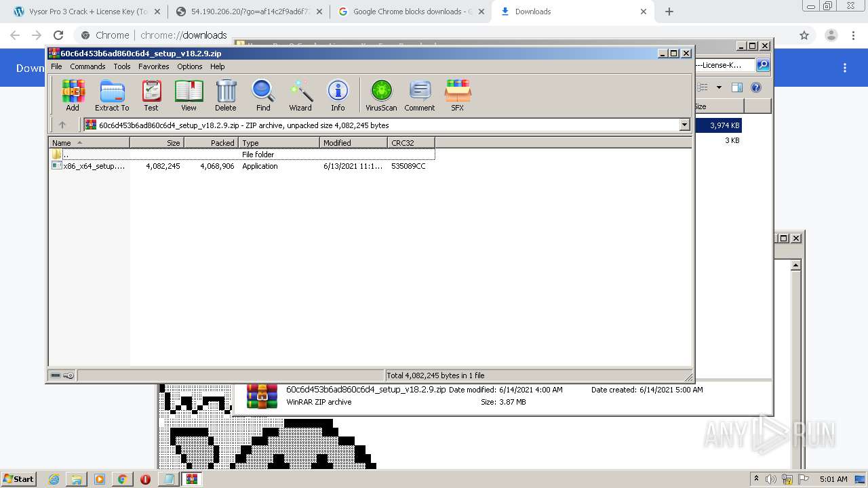This screenshot has height=488, width=868.
Task: Bookmark this page with the star
Action: point(804,35)
